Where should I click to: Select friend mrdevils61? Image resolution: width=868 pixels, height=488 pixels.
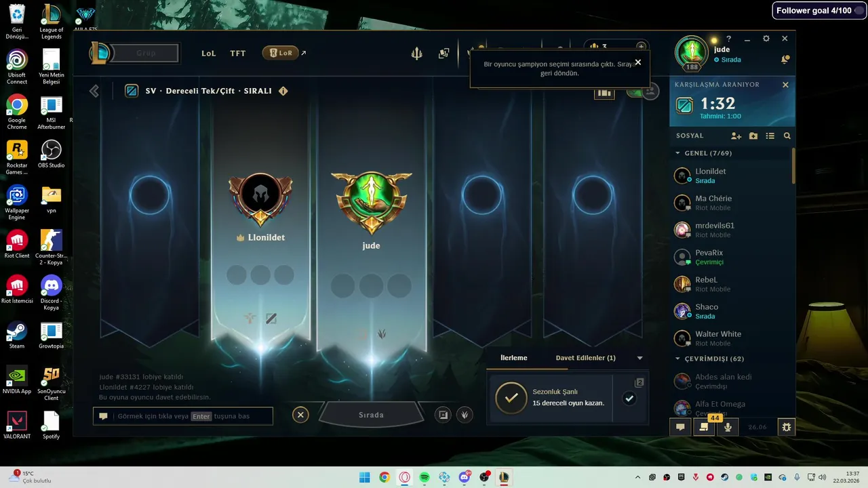tap(730, 230)
